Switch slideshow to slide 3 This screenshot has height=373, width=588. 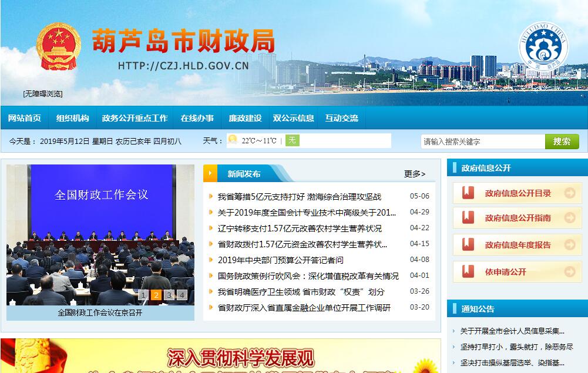pos(169,295)
